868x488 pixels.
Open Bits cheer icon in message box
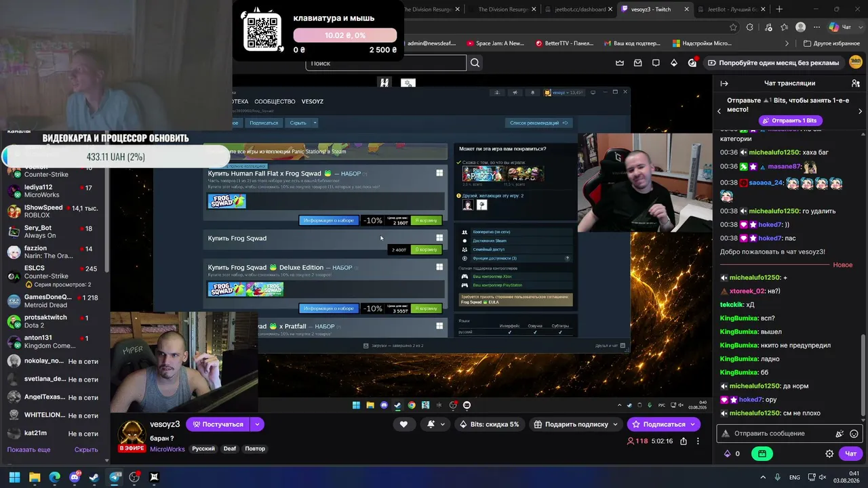[840, 434]
